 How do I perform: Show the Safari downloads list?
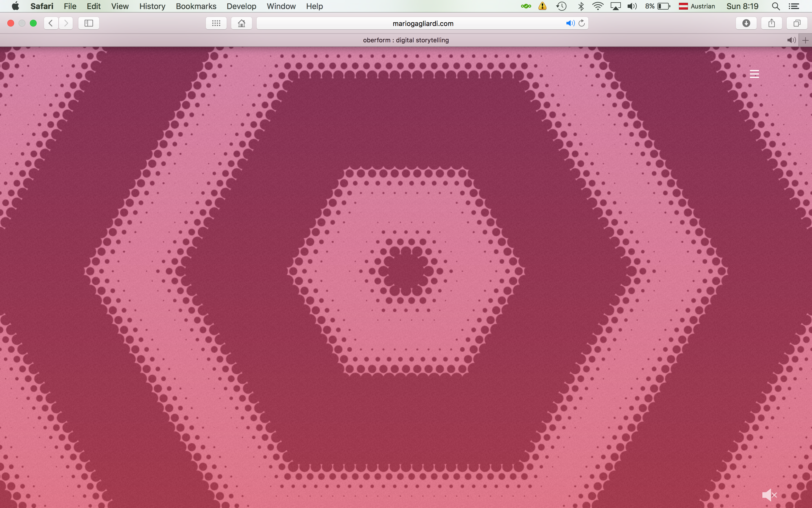tap(746, 23)
